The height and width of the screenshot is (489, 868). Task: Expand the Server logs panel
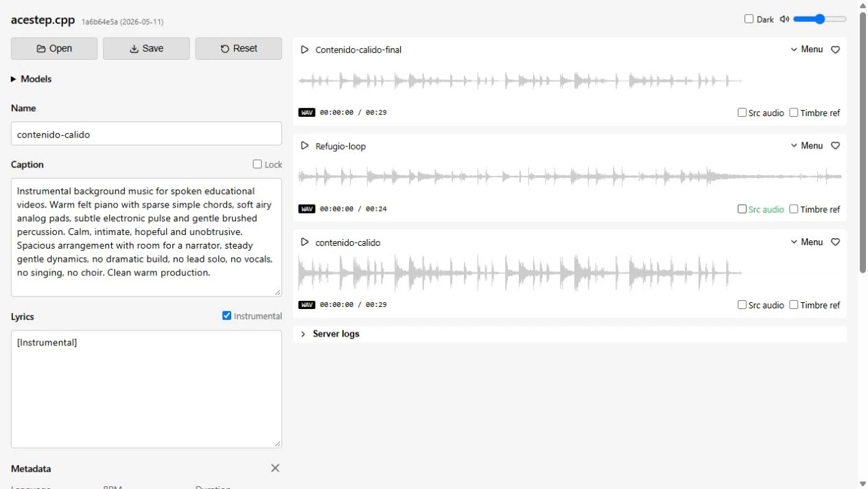click(x=570, y=334)
